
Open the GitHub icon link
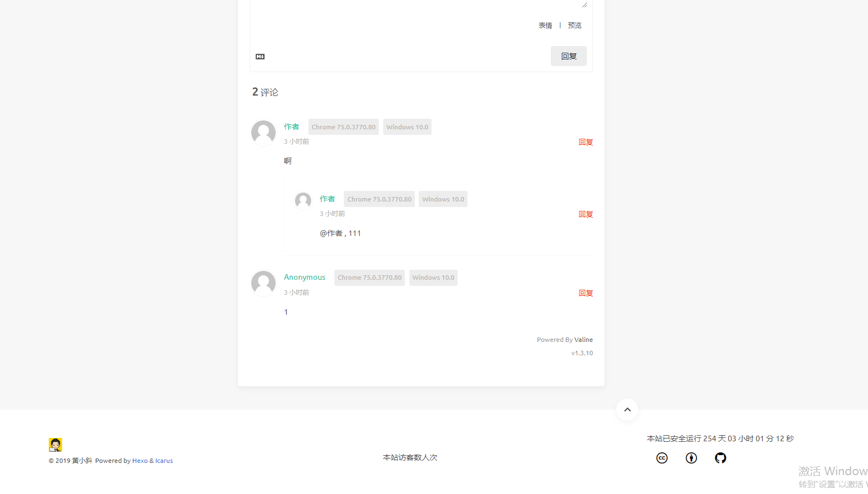pyautogui.click(x=720, y=458)
